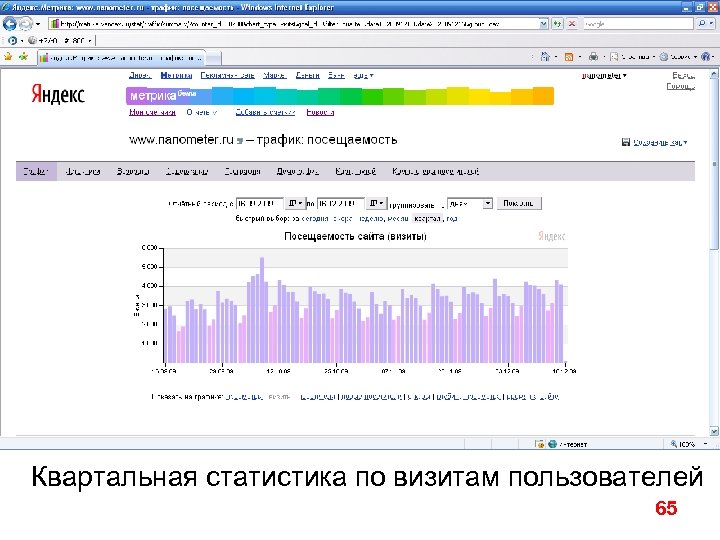
Task: Click the save disk icon near Сохранить как
Action: [x=626, y=142]
